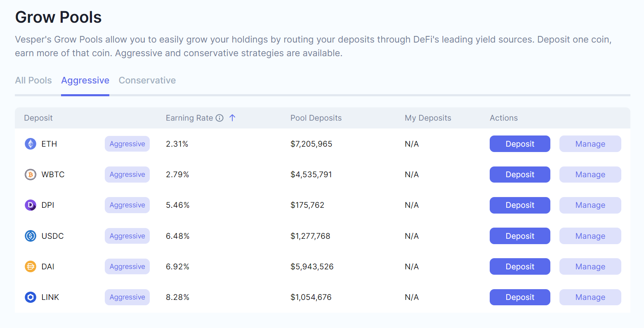
Task: Switch to the All Pools tab
Action: click(x=33, y=81)
